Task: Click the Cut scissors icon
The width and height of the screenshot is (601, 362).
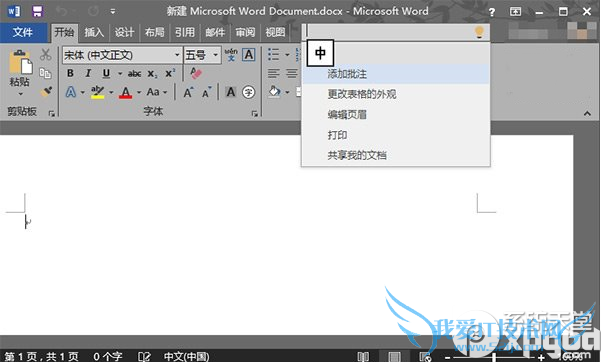Action: tap(46, 55)
